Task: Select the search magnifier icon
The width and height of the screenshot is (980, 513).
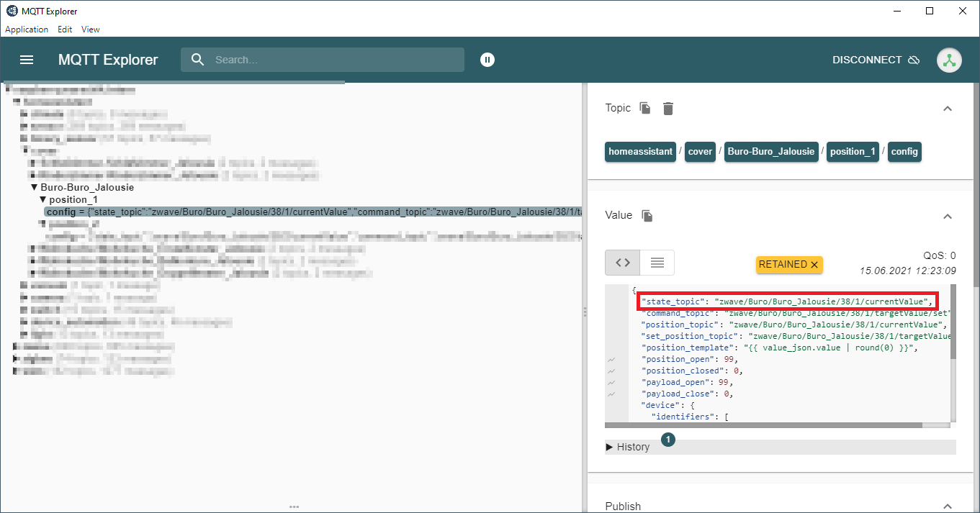Action: click(x=197, y=60)
